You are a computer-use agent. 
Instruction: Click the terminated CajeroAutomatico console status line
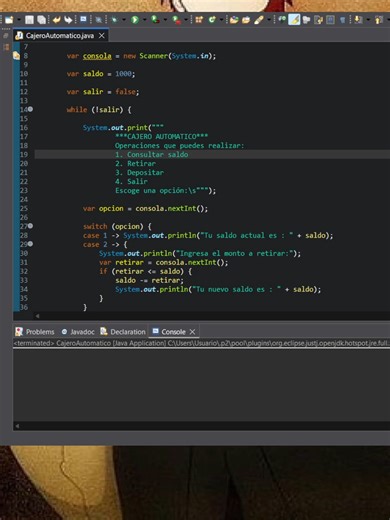[x=201, y=343]
